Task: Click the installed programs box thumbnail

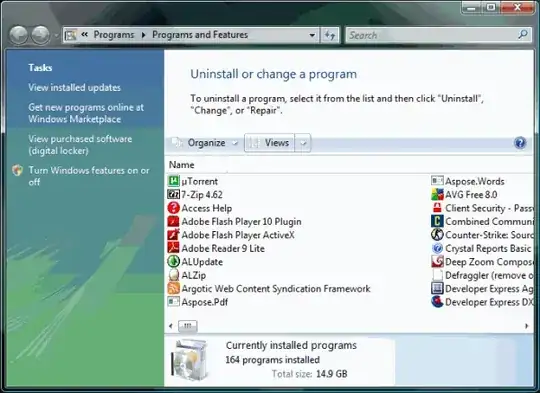Action: pos(190,360)
